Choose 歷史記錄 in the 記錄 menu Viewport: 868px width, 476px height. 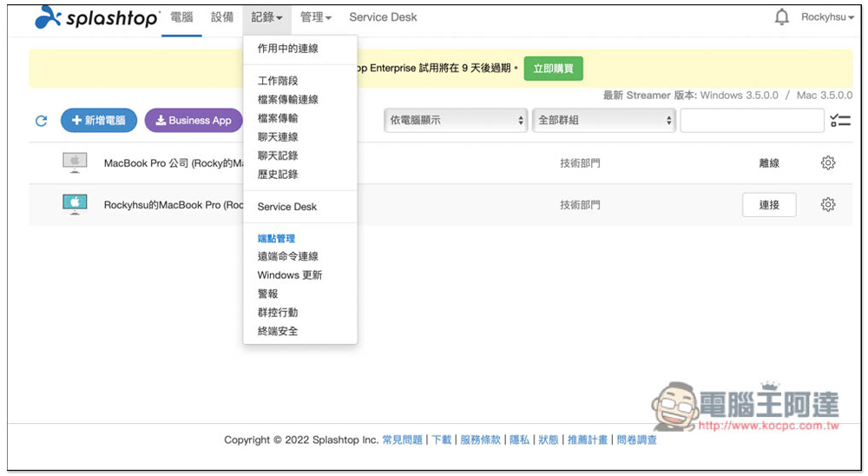277,175
